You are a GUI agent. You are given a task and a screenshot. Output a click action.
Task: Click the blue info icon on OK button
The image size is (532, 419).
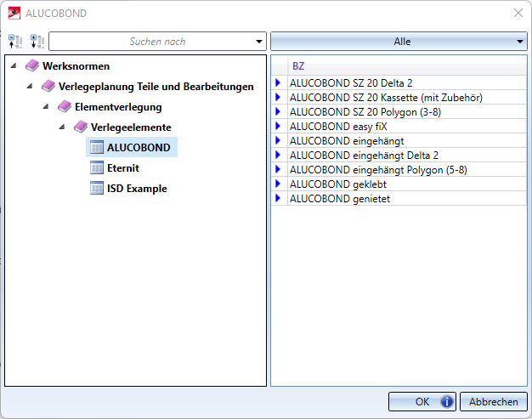click(446, 402)
